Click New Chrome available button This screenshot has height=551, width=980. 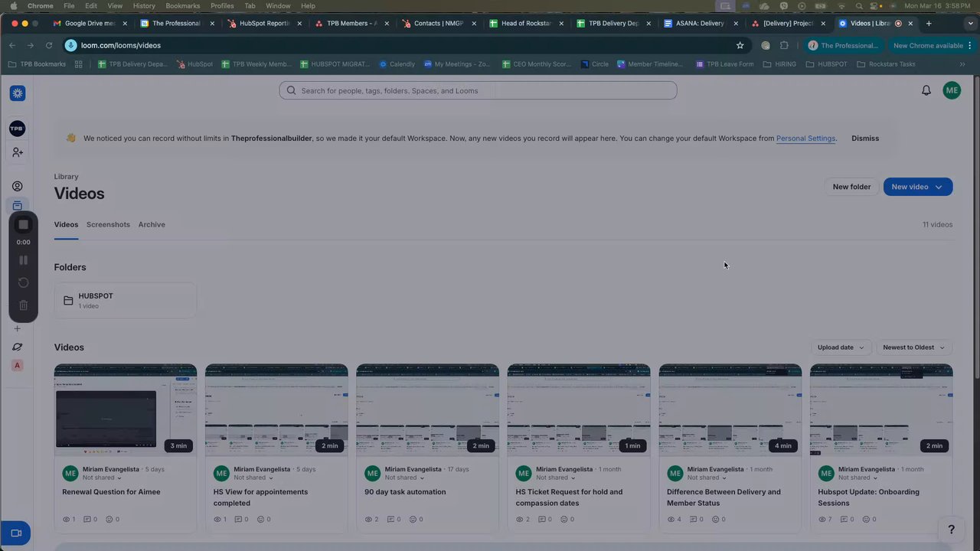pos(928,45)
